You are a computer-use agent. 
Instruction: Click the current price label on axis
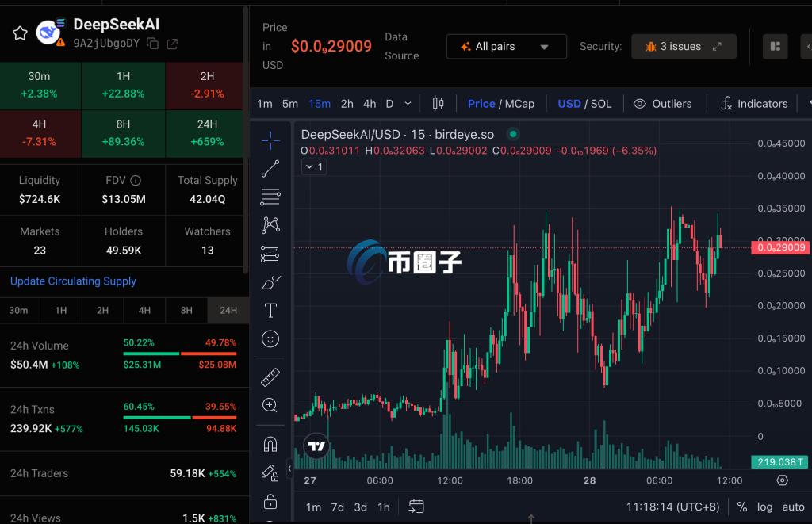780,247
